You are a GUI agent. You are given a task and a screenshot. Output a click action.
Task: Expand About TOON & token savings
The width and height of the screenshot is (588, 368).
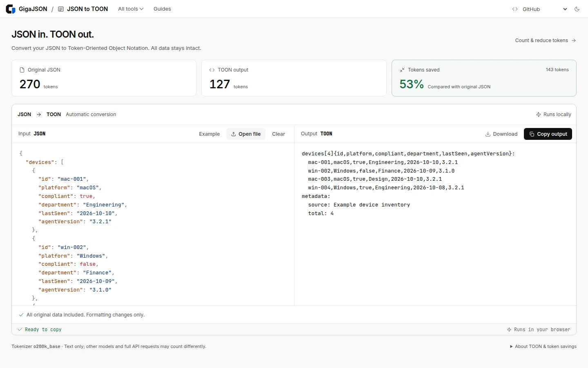tap(543, 346)
